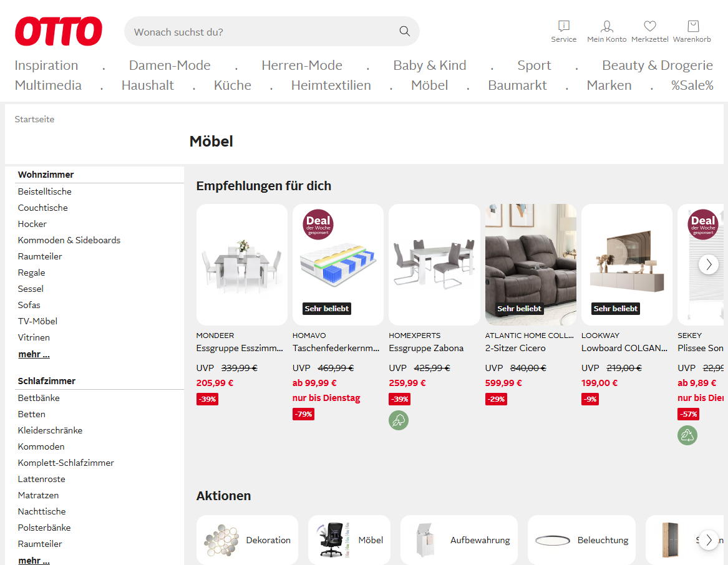Focus the 'Wonach suchst du?' search field
Image resolution: width=728 pixels, height=565 pixels.
point(262,32)
